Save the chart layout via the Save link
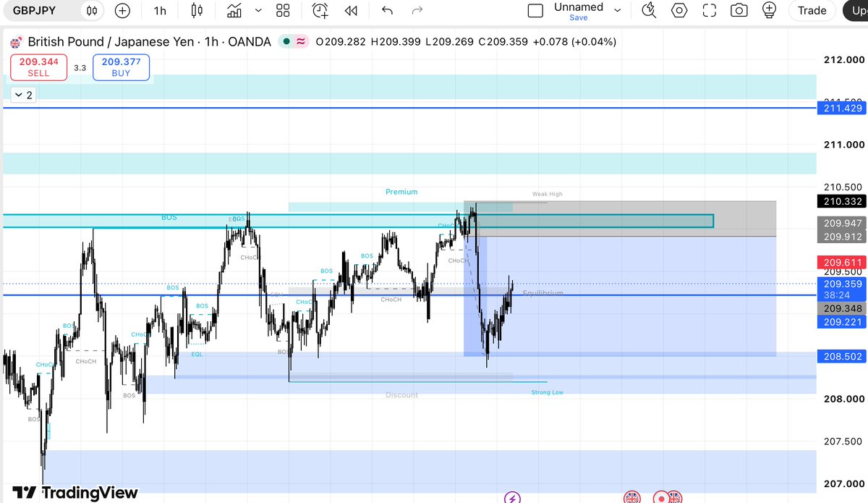Image resolution: width=868 pixels, height=503 pixels. 579,17
